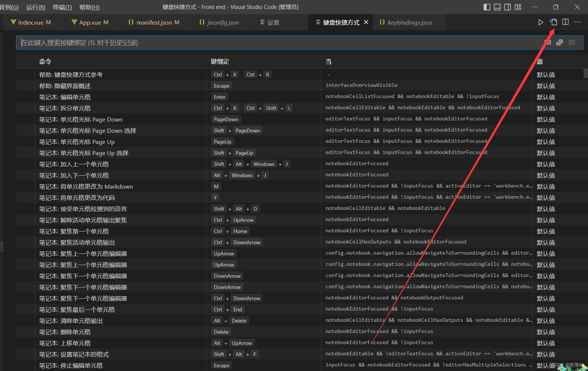The width and height of the screenshot is (588, 371).
Task: Toggle the primary side bar layout icon
Action: point(487,7)
